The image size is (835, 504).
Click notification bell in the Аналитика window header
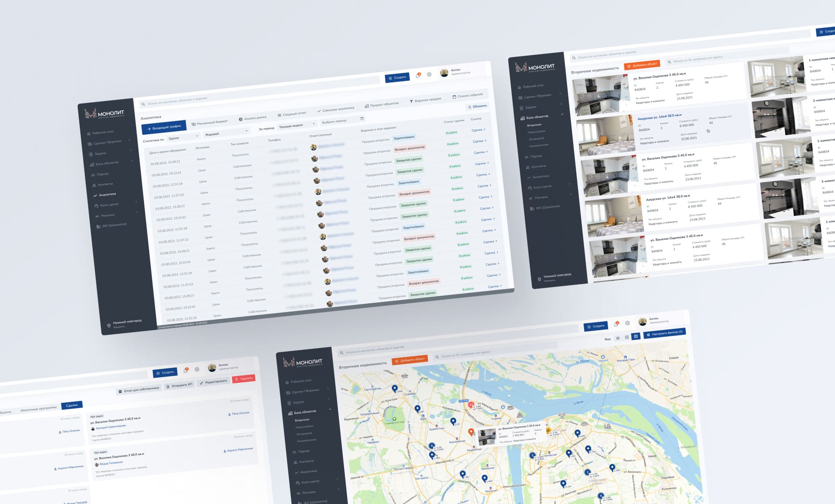click(x=418, y=75)
